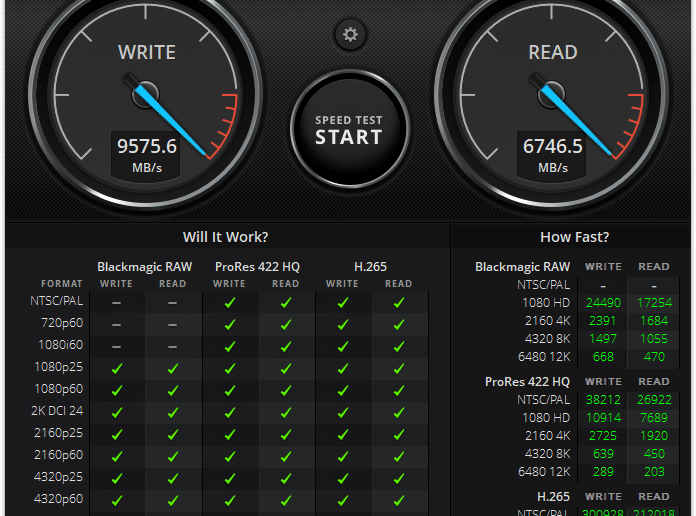Click the H.265 column header in Will It Work
Viewport: 696px width, 516px height.
tap(371, 266)
